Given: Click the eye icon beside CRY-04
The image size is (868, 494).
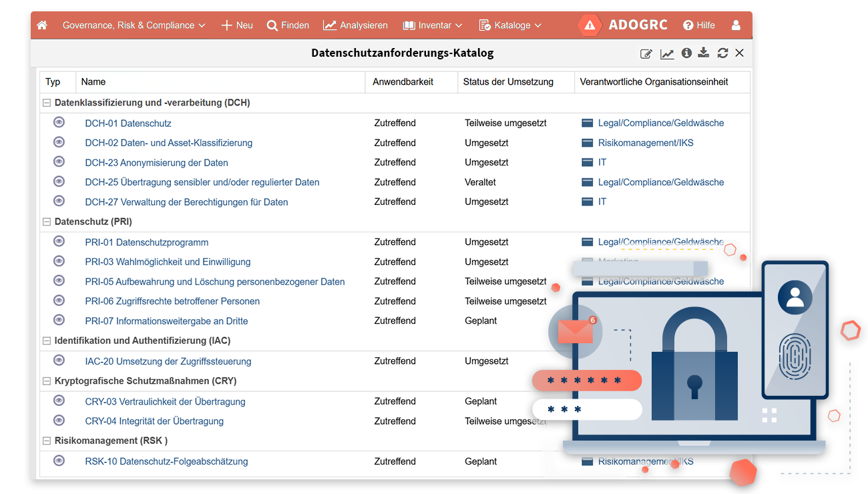Looking at the screenshot, I should pos(59,420).
